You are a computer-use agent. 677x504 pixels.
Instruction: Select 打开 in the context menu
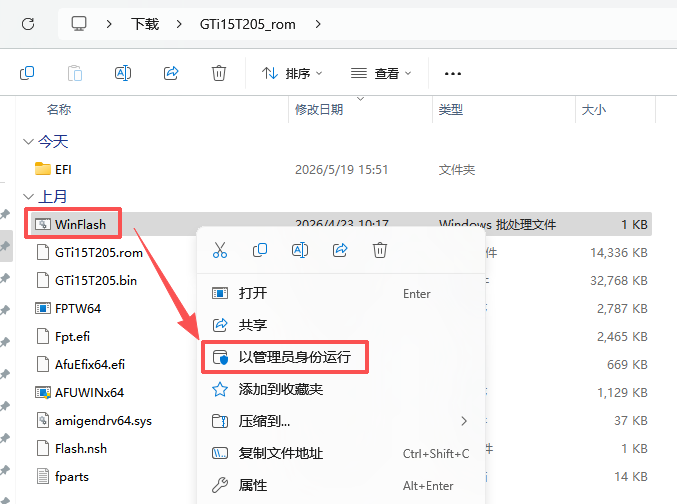[341, 294]
